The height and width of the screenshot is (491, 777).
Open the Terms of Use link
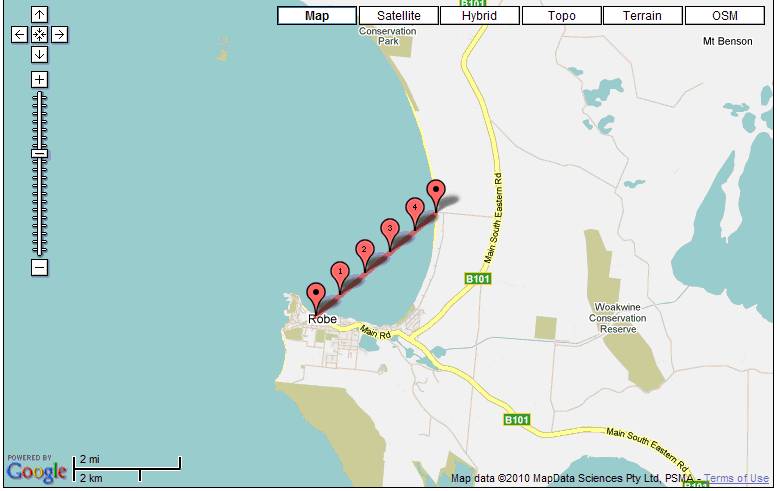(736, 478)
